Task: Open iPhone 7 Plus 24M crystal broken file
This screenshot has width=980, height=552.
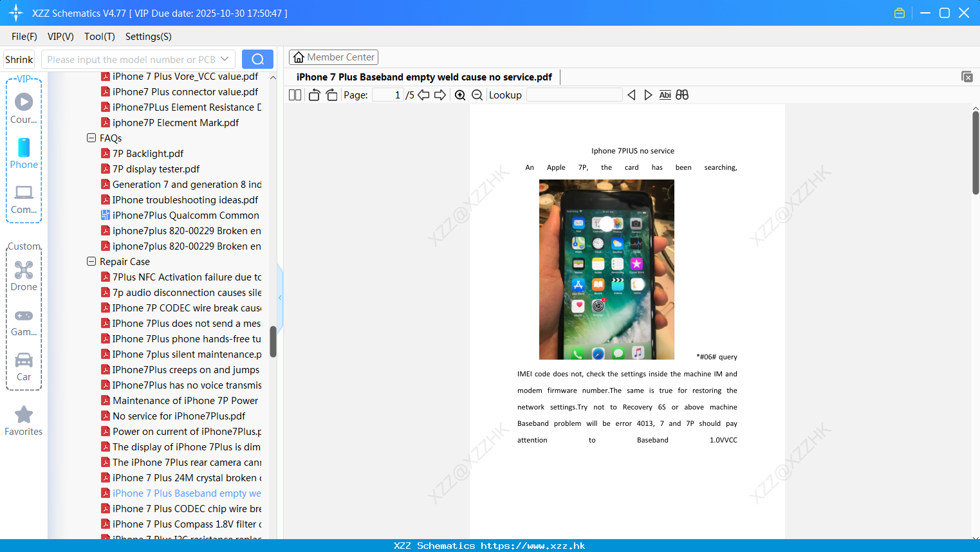Action: pos(181,478)
